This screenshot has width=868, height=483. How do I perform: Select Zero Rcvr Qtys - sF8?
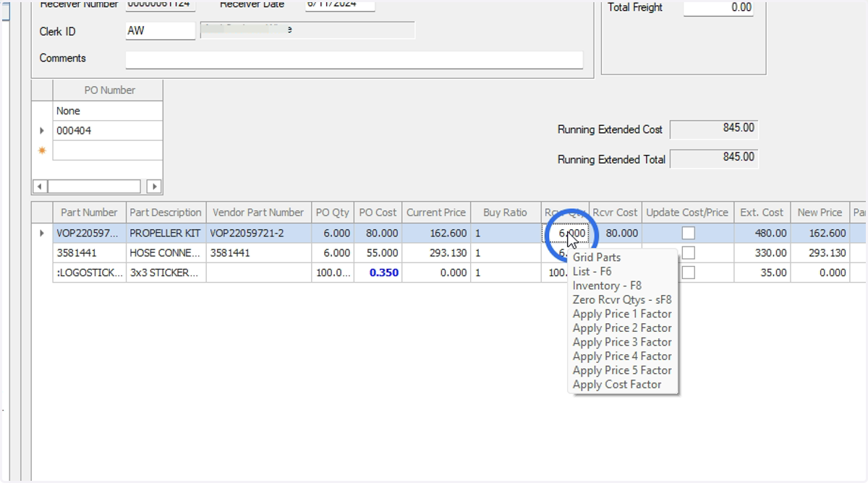pos(624,299)
